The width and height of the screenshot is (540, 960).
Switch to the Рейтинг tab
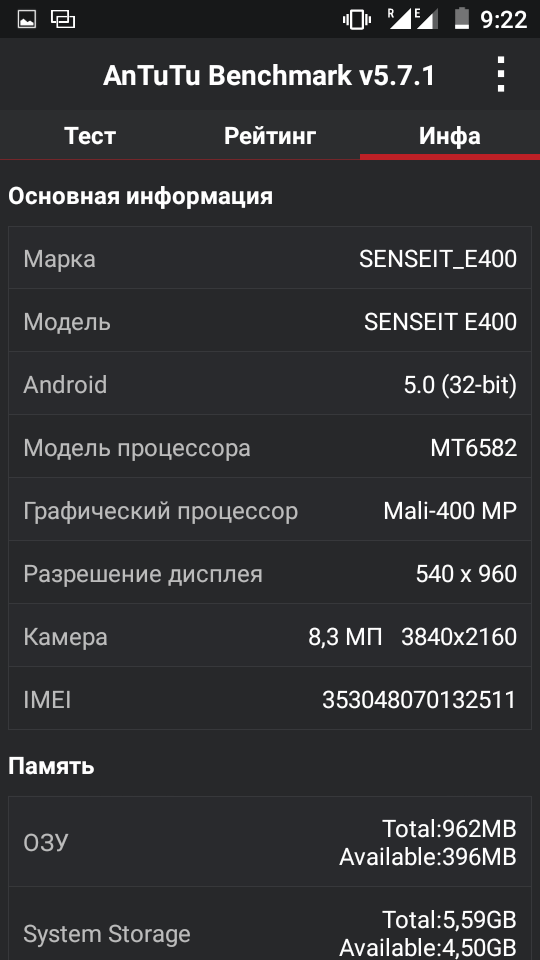[x=270, y=135]
